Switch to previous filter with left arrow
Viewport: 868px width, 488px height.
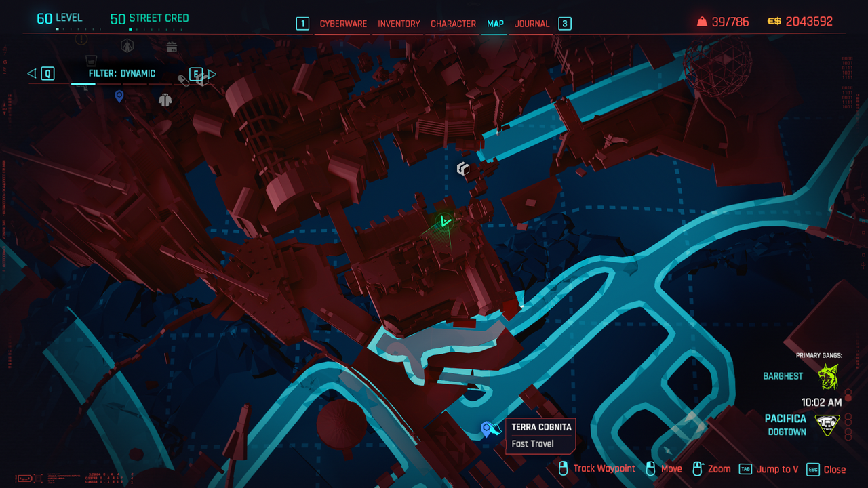(32, 74)
